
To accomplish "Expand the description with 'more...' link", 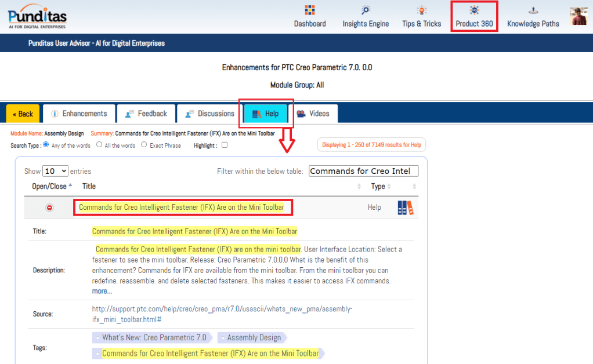I will point(102,291).
